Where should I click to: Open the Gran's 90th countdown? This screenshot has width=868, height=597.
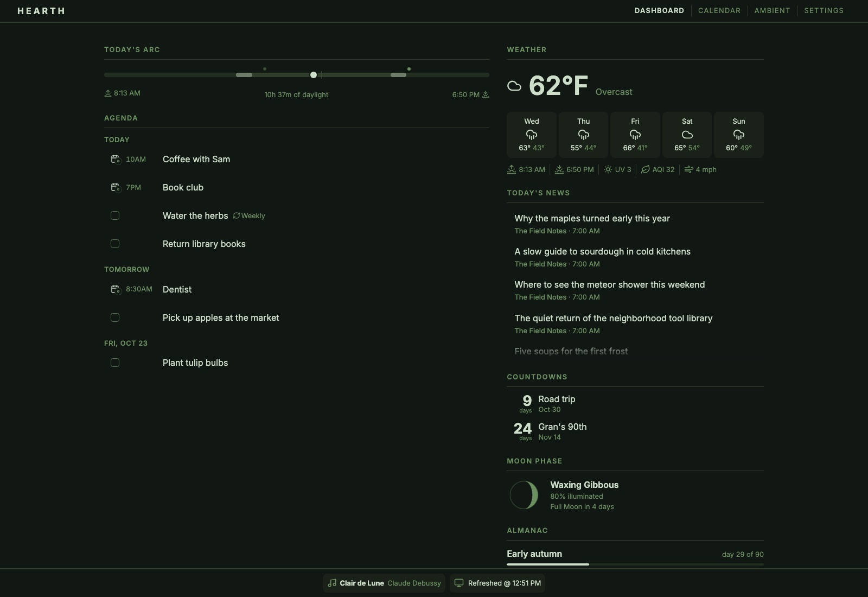(635, 431)
